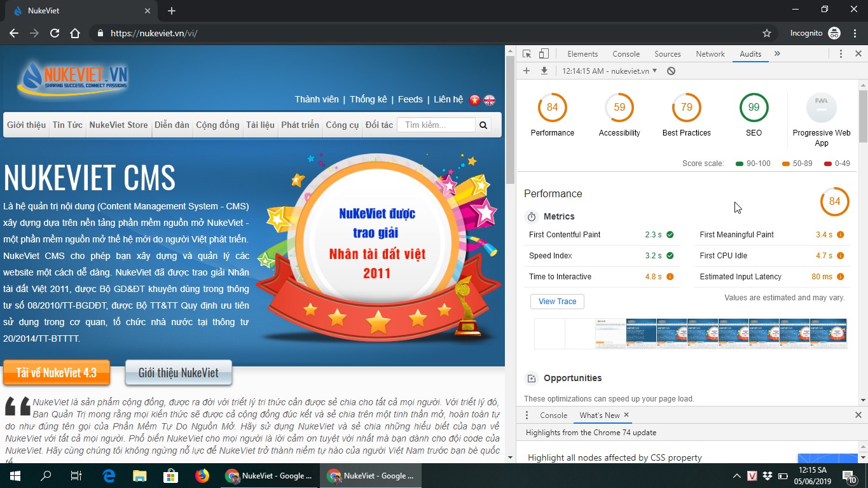Click the Giới thiệu NukeViet button
The image size is (868, 488).
coord(178,373)
